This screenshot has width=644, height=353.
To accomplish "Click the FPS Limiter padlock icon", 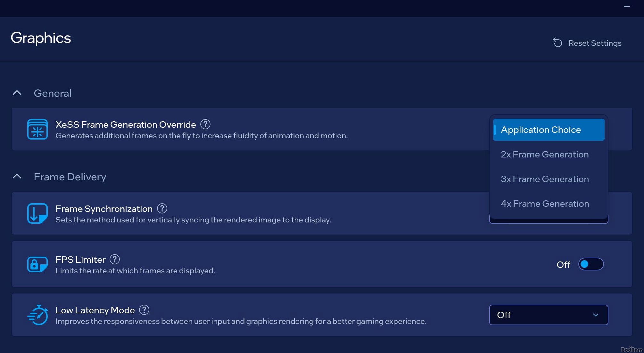I will [x=37, y=264].
